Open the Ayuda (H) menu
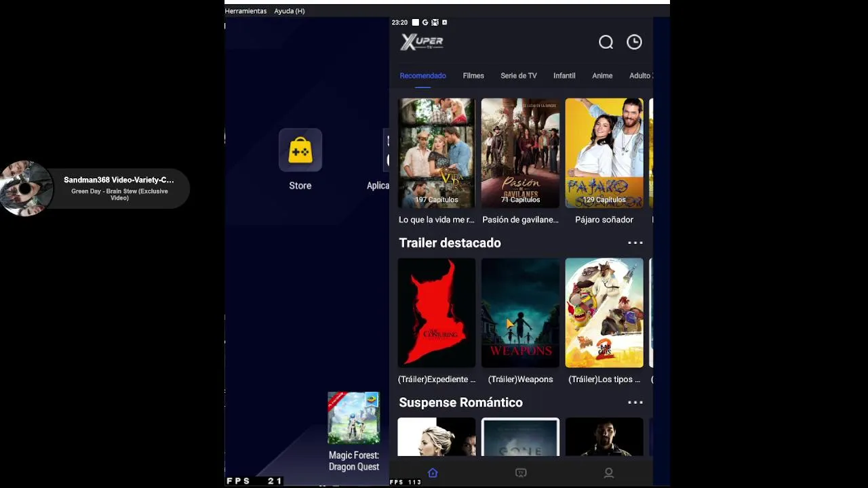 click(x=290, y=11)
